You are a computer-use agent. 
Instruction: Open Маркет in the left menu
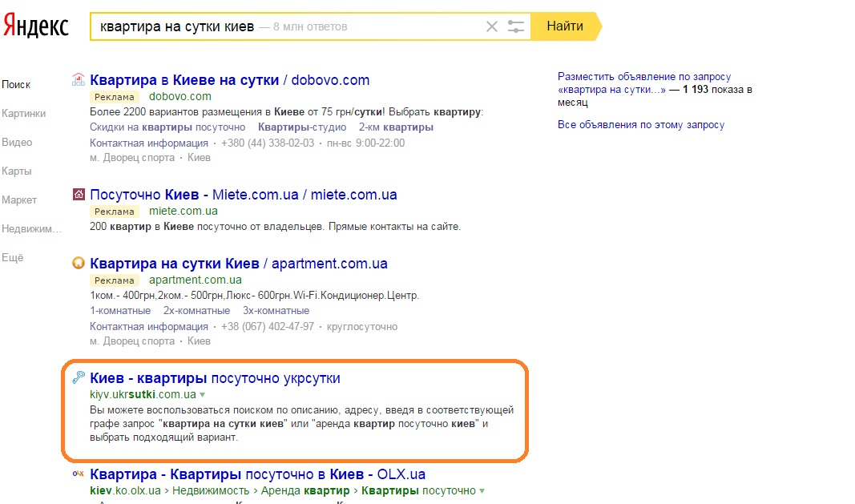pyautogui.click(x=19, y=200)
